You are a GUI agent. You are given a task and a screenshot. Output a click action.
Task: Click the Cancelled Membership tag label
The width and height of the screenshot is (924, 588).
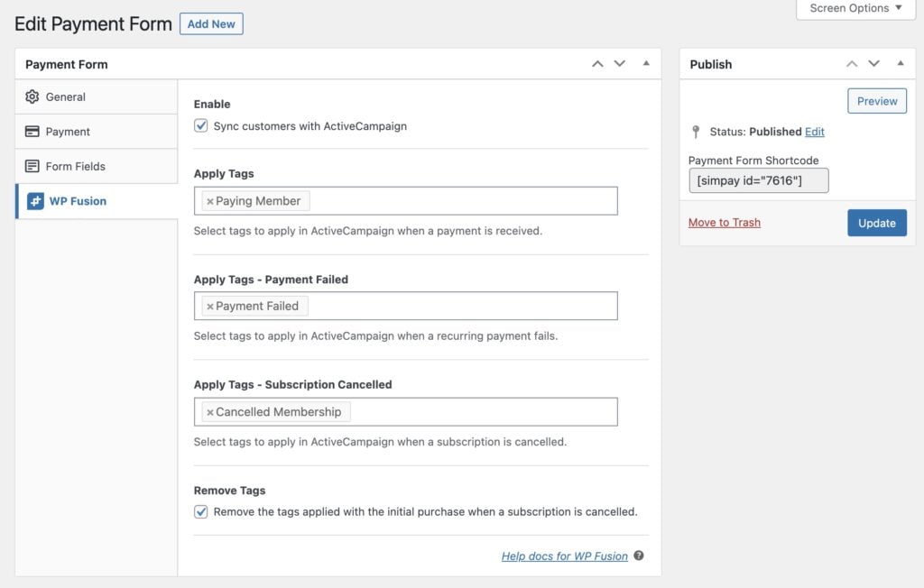[x=278, y=412]
